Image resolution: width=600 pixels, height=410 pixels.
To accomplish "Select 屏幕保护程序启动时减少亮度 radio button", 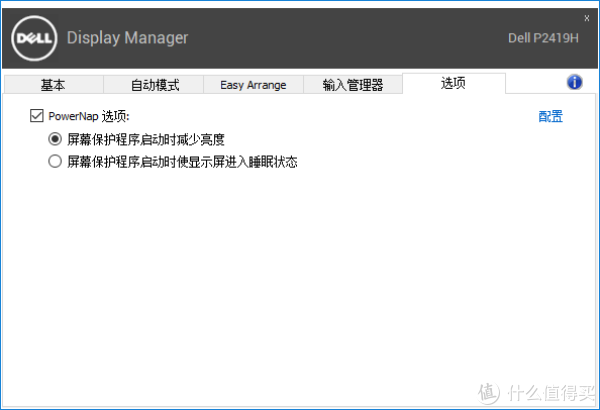I will click(x=55, y=139).
